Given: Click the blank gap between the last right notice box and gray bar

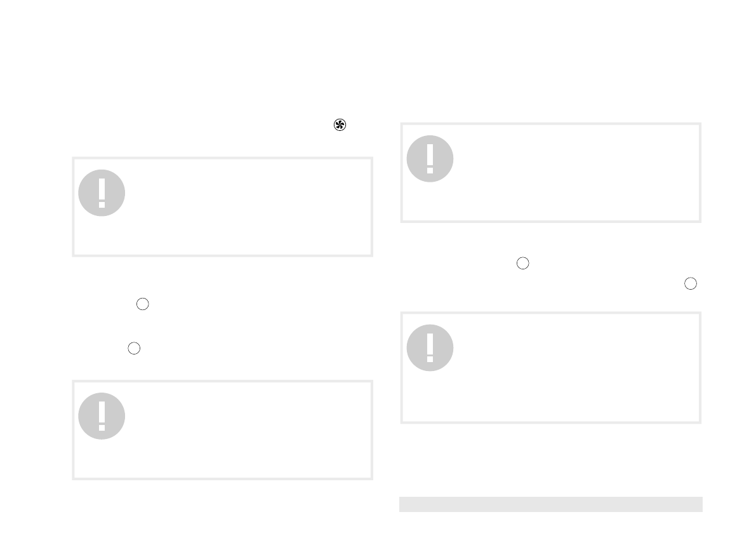Looking at the screenshot, I should pyautogui.click(x=550, y=459).
